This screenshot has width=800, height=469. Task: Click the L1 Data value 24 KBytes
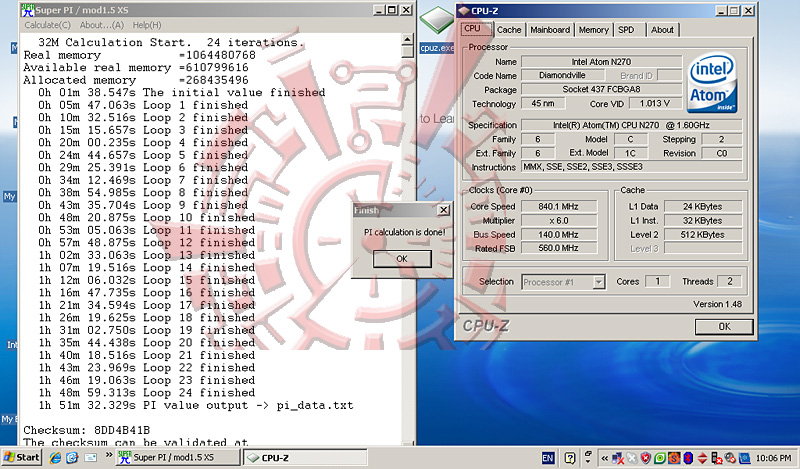703,207
